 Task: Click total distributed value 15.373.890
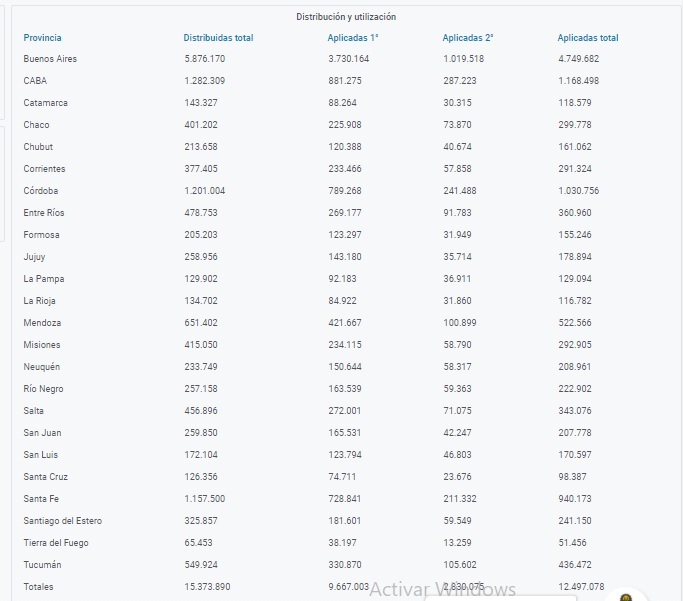tap(207, 587)
